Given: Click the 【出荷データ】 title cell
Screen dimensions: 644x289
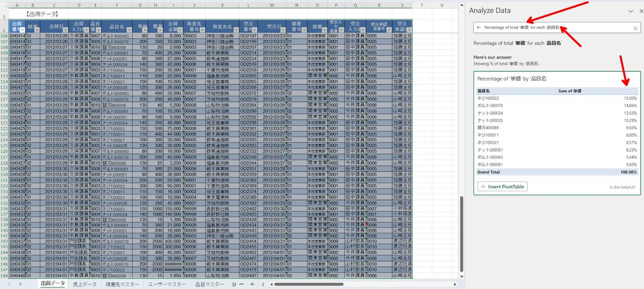Looking at the screenshot, I should point(42,13).
